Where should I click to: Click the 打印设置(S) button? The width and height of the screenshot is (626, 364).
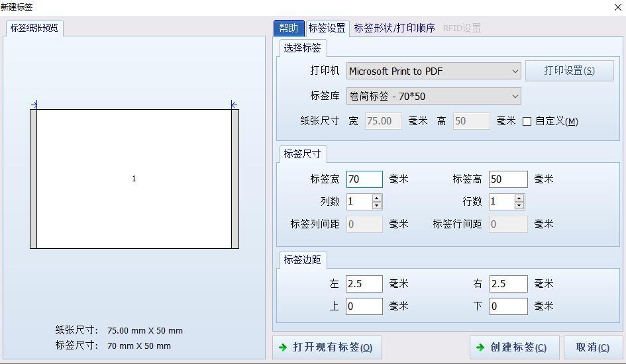(569, 71)
